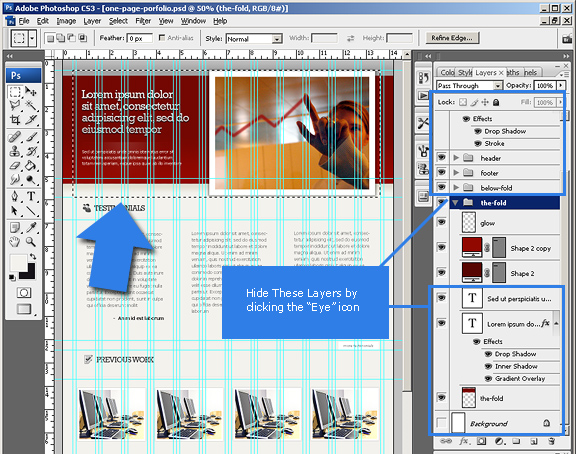Select the Notes tool
The image size is (576, 454).
click(15, 228)
